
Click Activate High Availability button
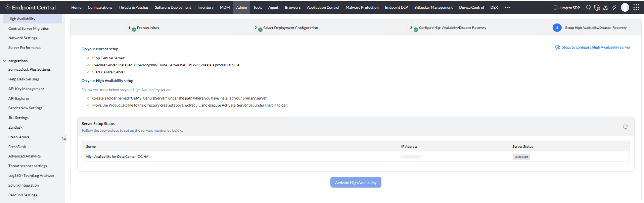coord(356,183)
